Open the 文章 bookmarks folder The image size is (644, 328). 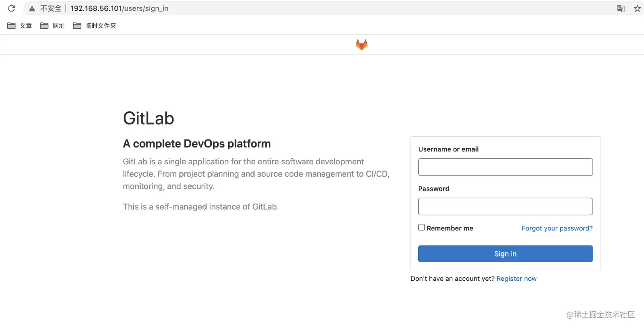[20, 26]
